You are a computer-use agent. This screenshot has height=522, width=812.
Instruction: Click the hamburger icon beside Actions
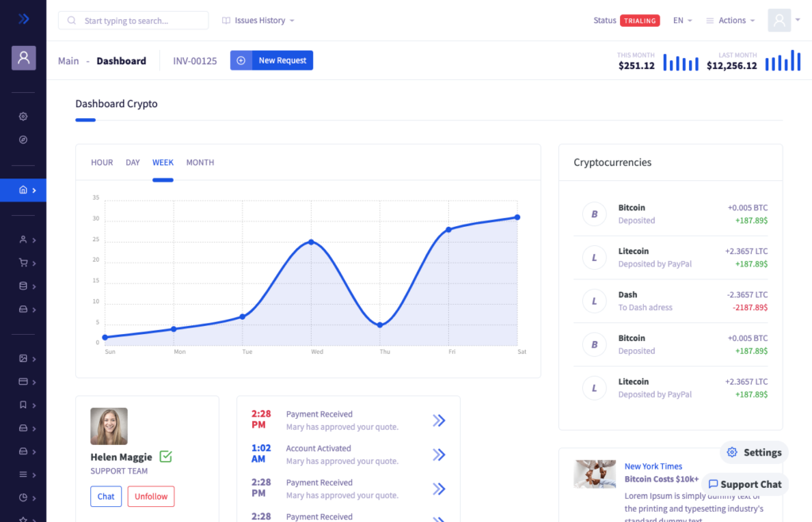(x=710, y=21)
